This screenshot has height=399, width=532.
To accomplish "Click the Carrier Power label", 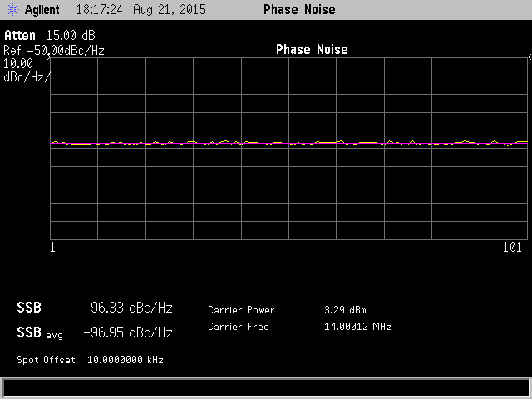I will 241,310.
